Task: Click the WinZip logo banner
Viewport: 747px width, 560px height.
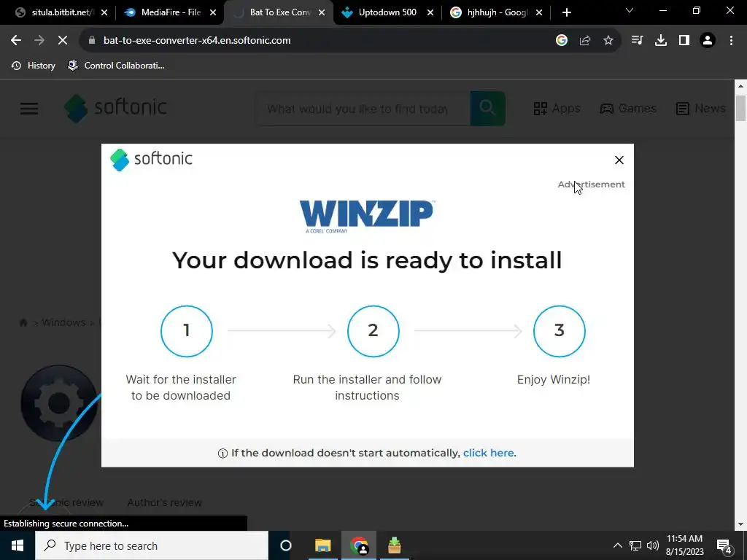Action: (366, 216)
